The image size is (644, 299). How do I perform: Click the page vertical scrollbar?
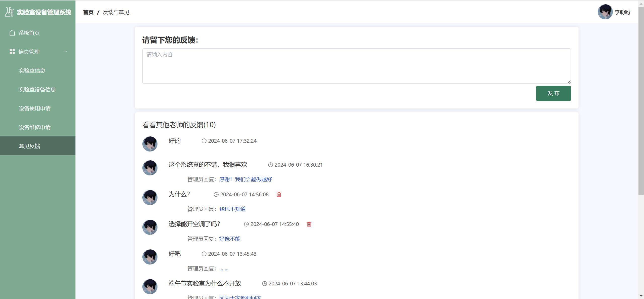click(641, 101)
